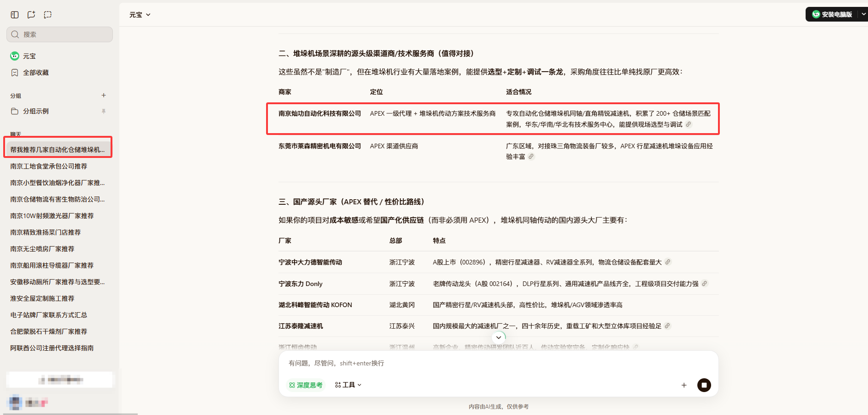The height and width of the screenshot is (415, 868).
Task: Add a new group with plus icon
Action: click(104, 95)
